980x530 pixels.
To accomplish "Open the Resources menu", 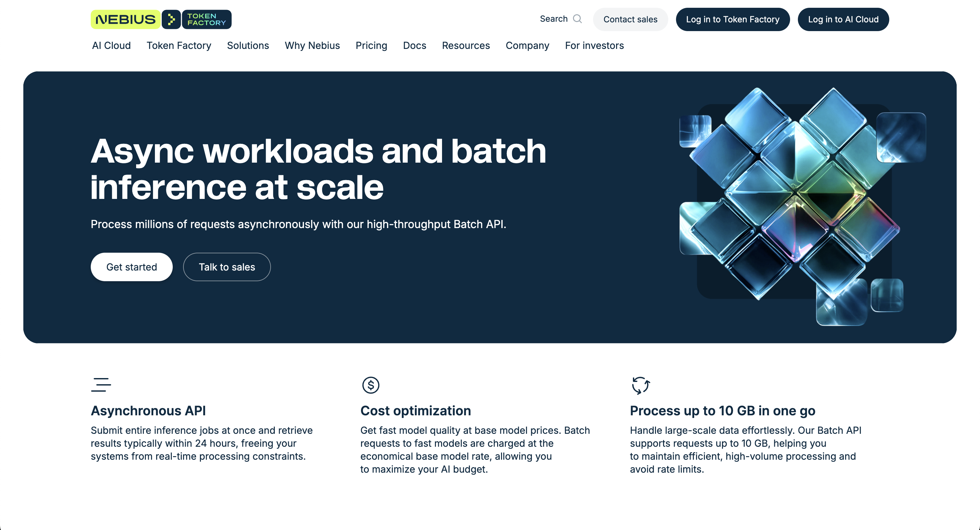I will coord(466,46).
